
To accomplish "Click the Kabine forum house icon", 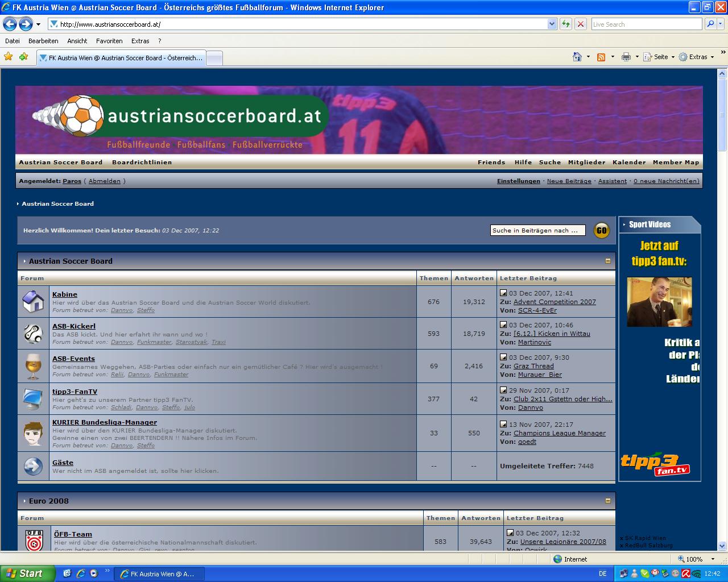I will [33, 301].
